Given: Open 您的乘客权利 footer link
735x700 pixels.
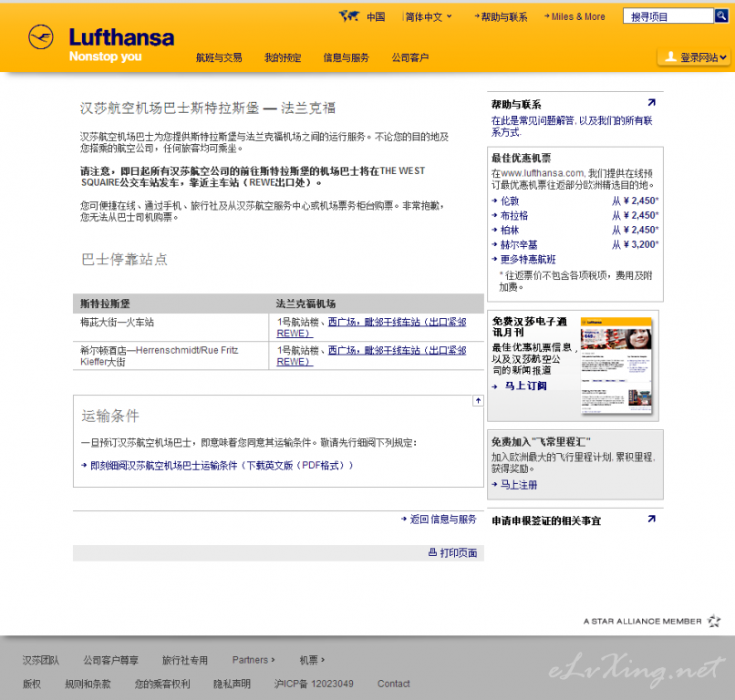Looking at the screenshot, I should 162,684.
